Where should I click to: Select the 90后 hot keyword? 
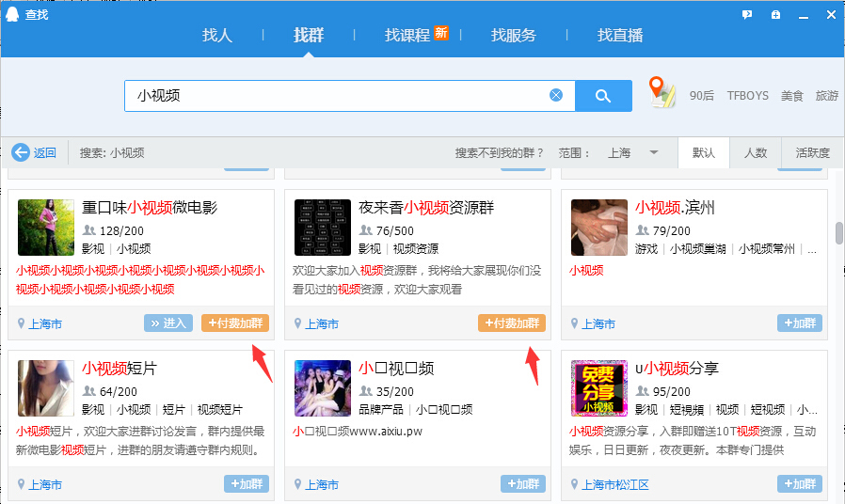pos(702,96)
